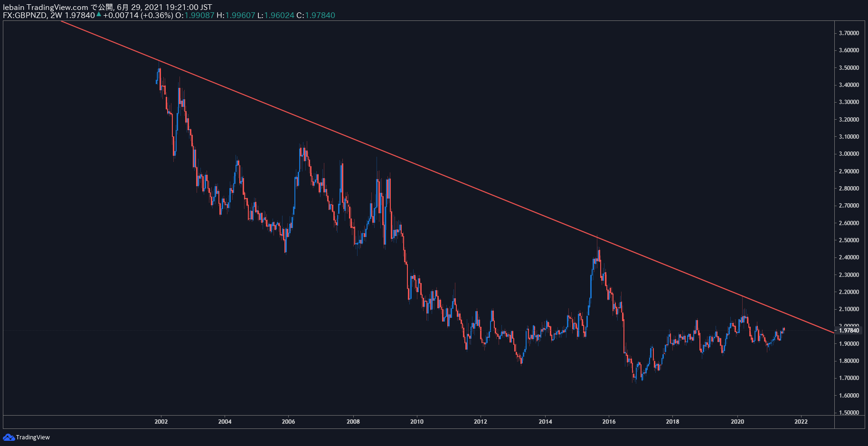The image size is (868, 446).
Task: Click the 2.30000 price axis label
Action: 849,275
